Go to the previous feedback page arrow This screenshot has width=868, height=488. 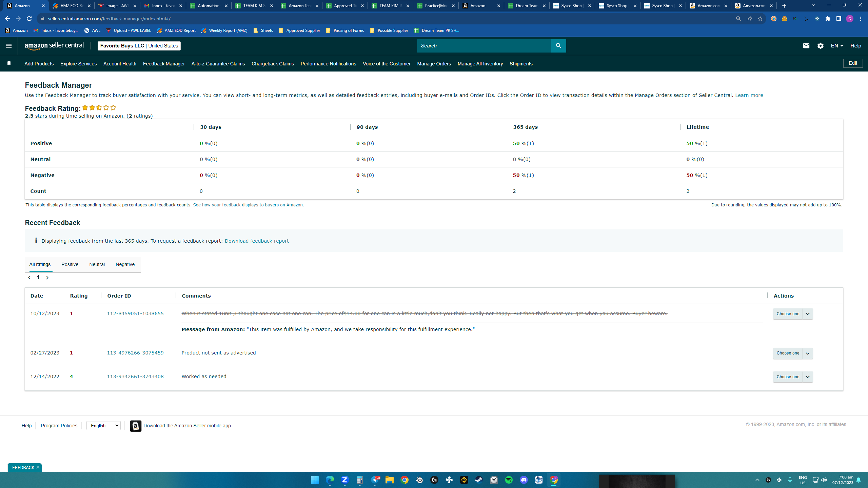[x=29, y=278]
